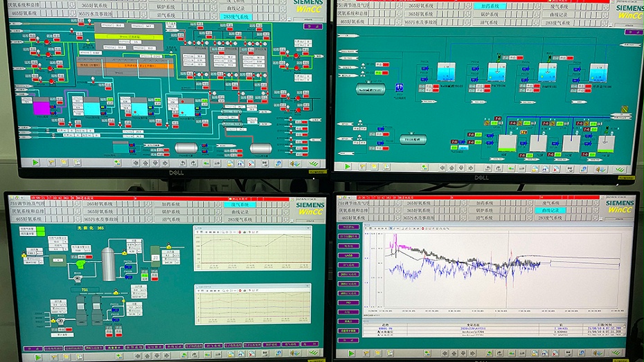Screen dimensions: 644x362
Task: Open 锅炉系统 tab on top-right monitor
Action: 490,14
